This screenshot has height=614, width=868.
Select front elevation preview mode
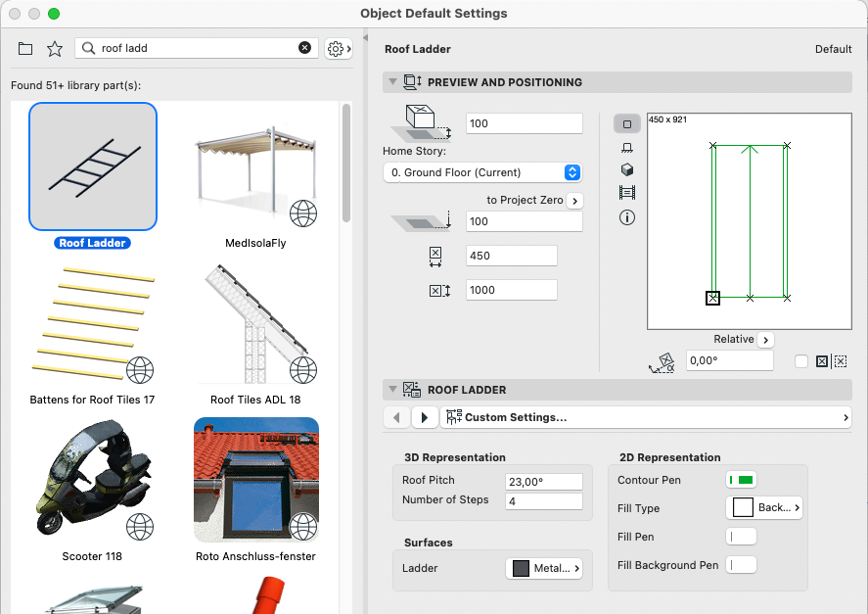point(627,148)
